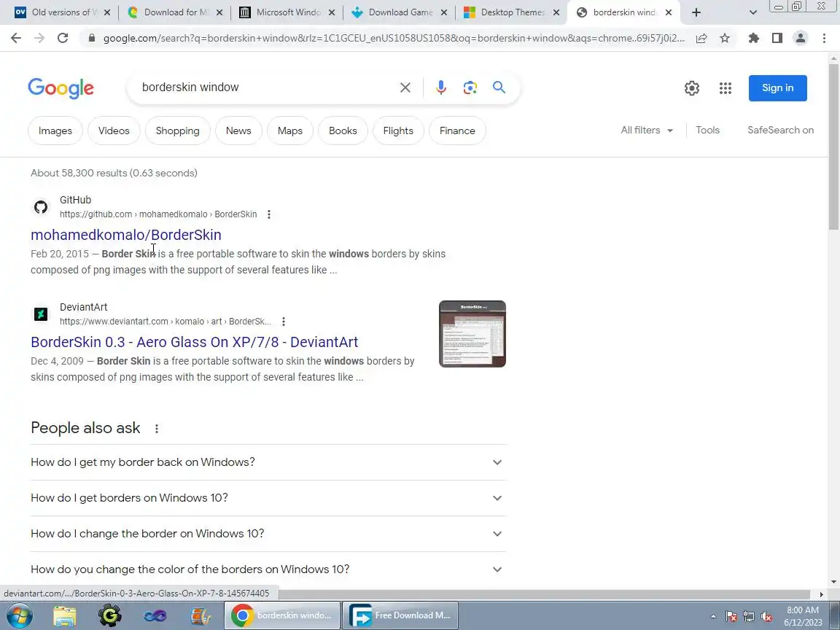Open the Chrome extensions puzzle icon

click(x=754, y=38)
